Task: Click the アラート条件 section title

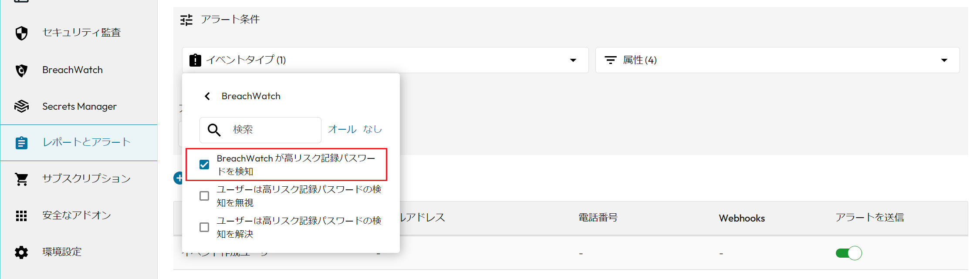Action: [x=230, y=20]
